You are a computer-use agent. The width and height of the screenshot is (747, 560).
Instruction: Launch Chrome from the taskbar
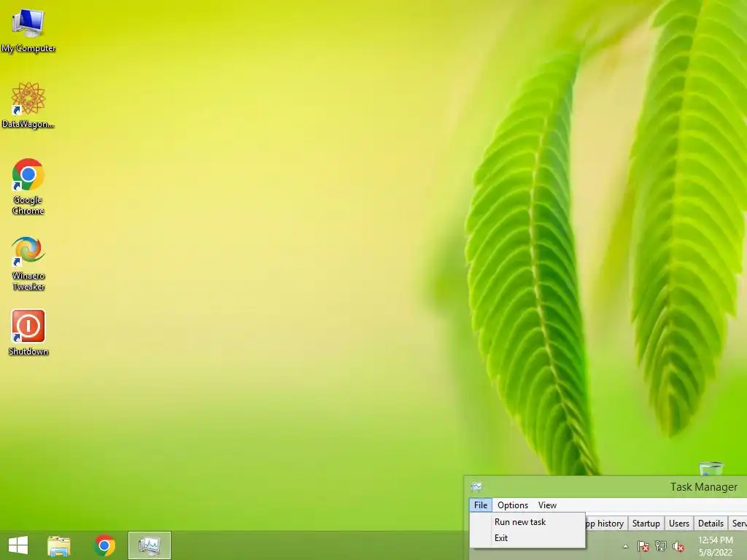pyautogui.click(x=104, y=545)
